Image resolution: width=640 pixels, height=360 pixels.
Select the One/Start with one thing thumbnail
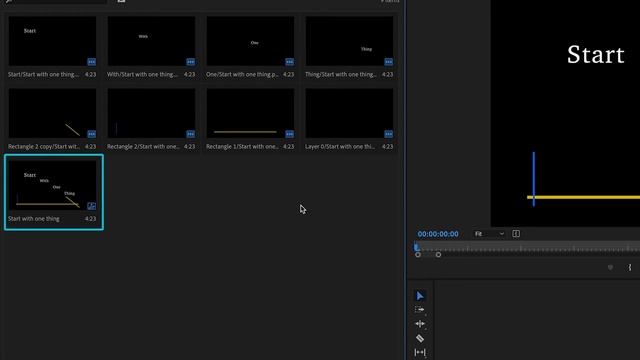[x=250, y=41]
